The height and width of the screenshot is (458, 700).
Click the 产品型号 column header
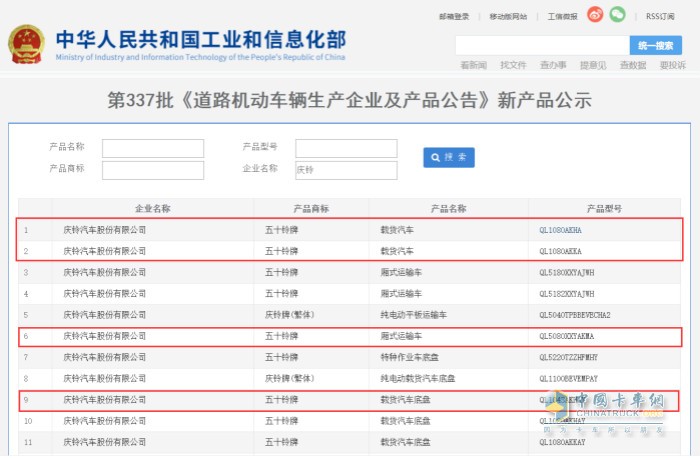(x=604, y=208)
